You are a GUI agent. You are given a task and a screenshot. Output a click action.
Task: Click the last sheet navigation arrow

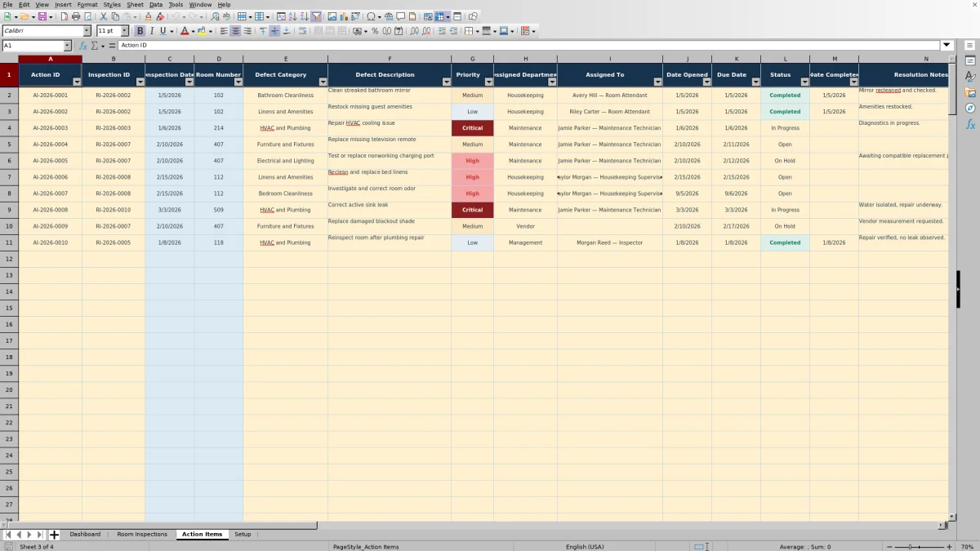click(x=40, y=535)
